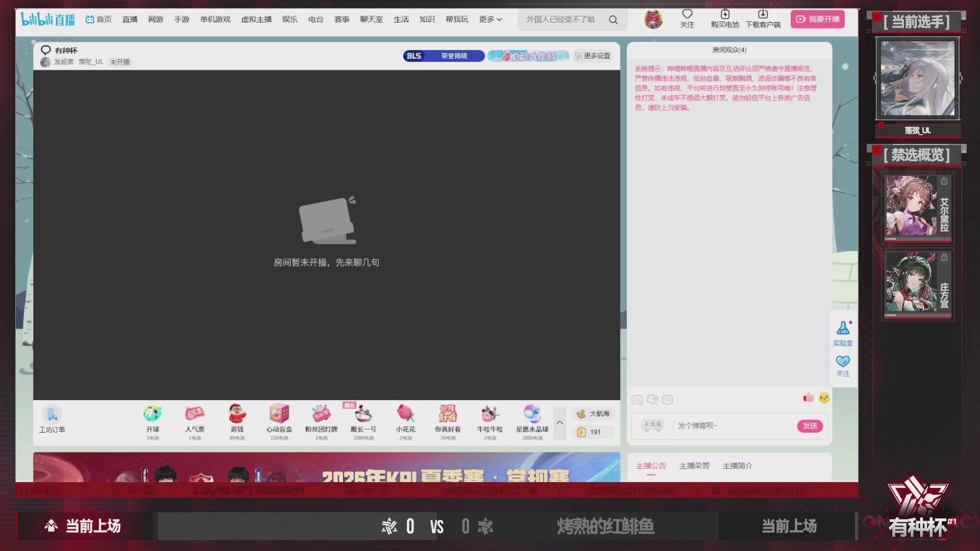Expand the gift panel with up chevron

(559, 422)
